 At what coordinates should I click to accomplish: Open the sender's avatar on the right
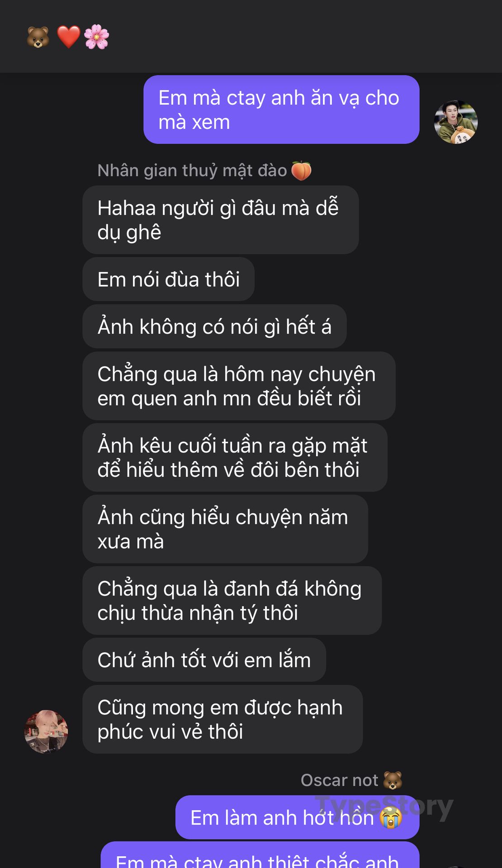[456, 122]
